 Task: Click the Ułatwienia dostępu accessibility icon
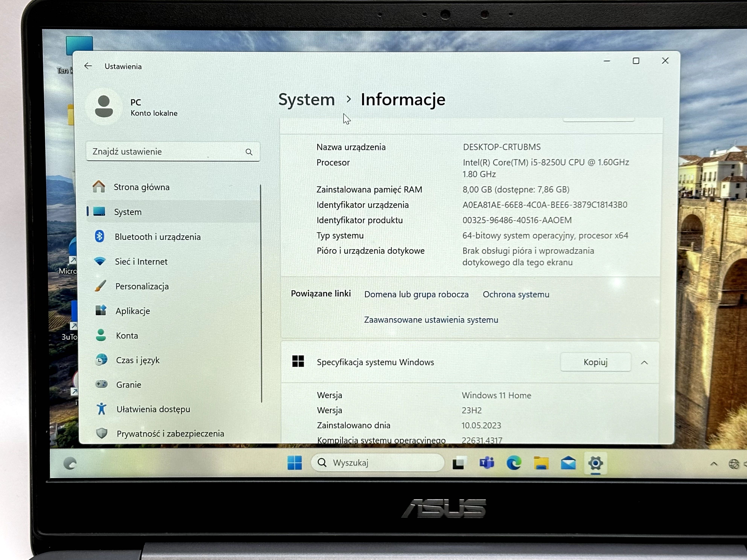101,409
